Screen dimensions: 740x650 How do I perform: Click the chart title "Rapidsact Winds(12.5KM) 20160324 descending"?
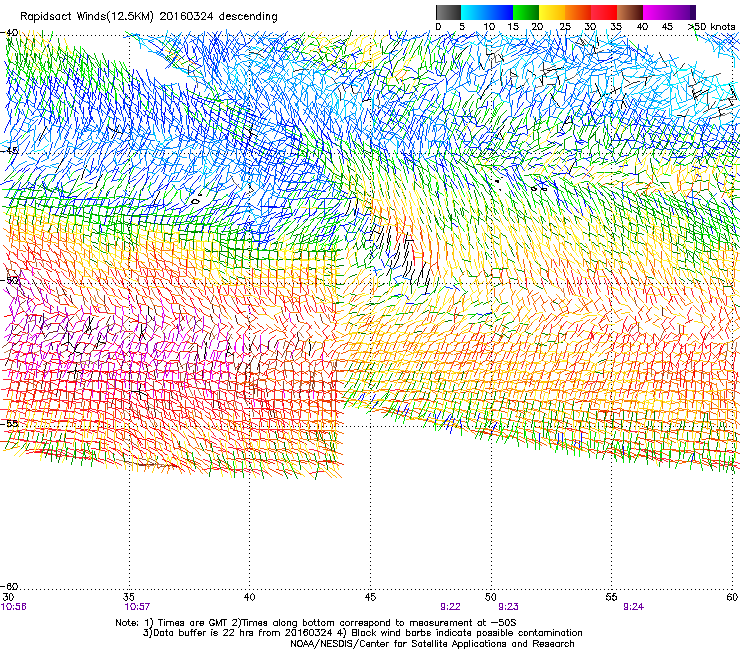[149, 17]
